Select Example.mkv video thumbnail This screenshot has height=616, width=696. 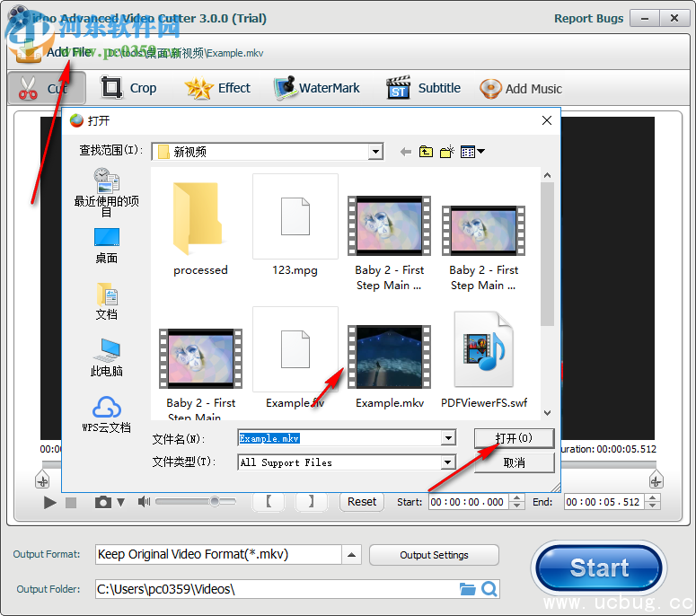click(x=389, y=356)
